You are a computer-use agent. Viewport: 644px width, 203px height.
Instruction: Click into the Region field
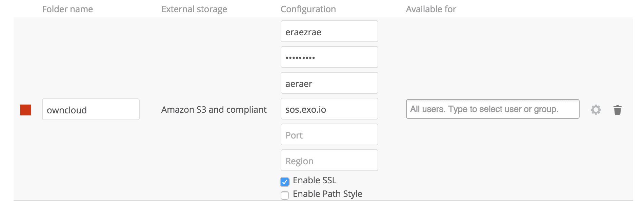click(x=329, y=161)
